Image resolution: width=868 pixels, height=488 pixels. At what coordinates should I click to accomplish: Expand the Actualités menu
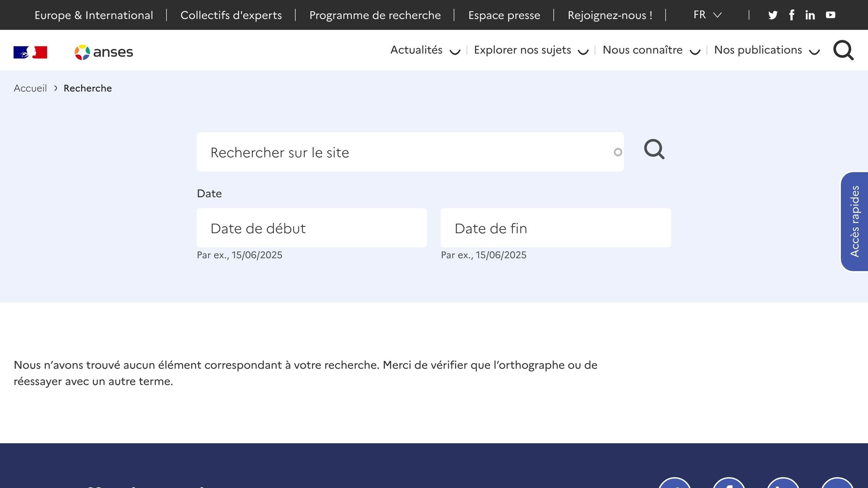(x=425, y=50)
